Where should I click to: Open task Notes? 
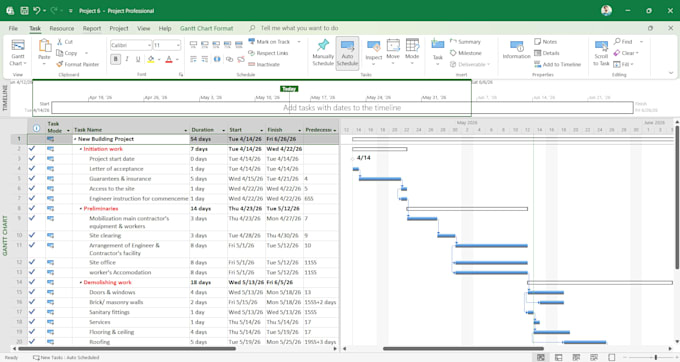click(x=546, y=42)
